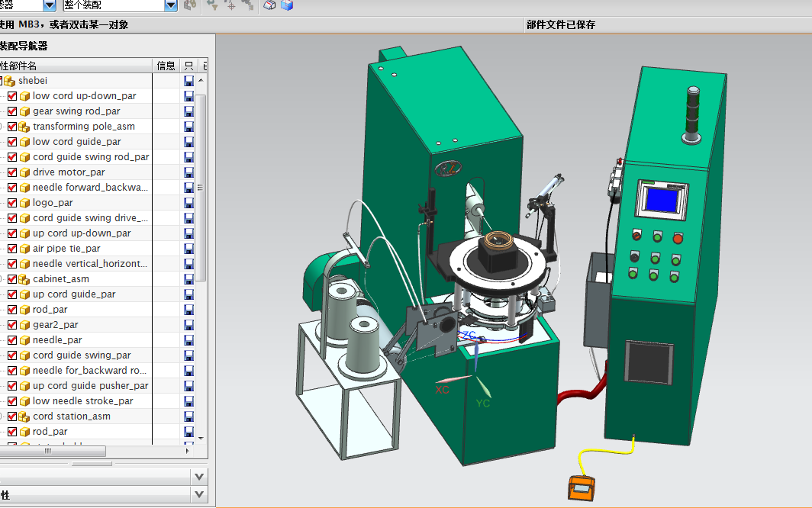The image size is (812, 508).
Task: Click the blue 3D cube toolbar icon
Action: (x=287, y=5)
